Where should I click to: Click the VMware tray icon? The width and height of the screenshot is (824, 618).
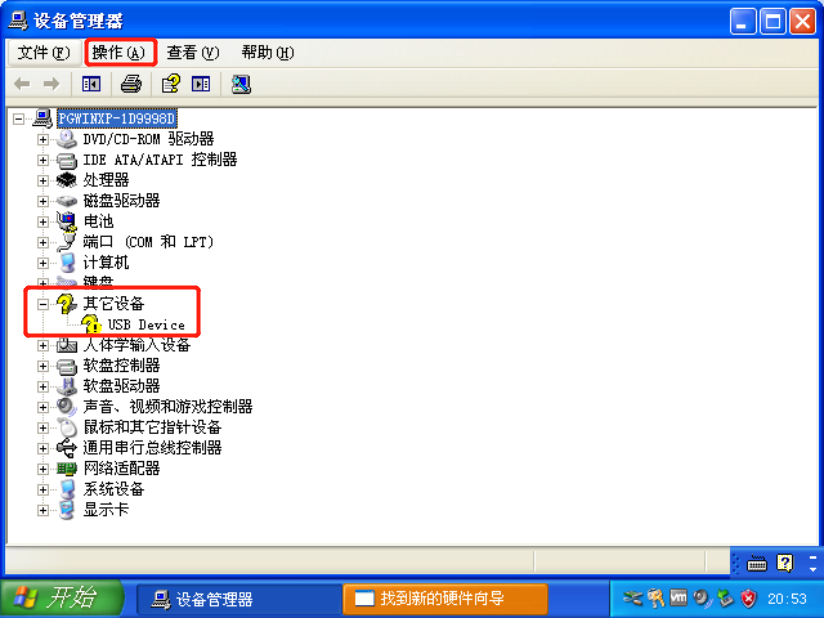click(x=678, y=598)
